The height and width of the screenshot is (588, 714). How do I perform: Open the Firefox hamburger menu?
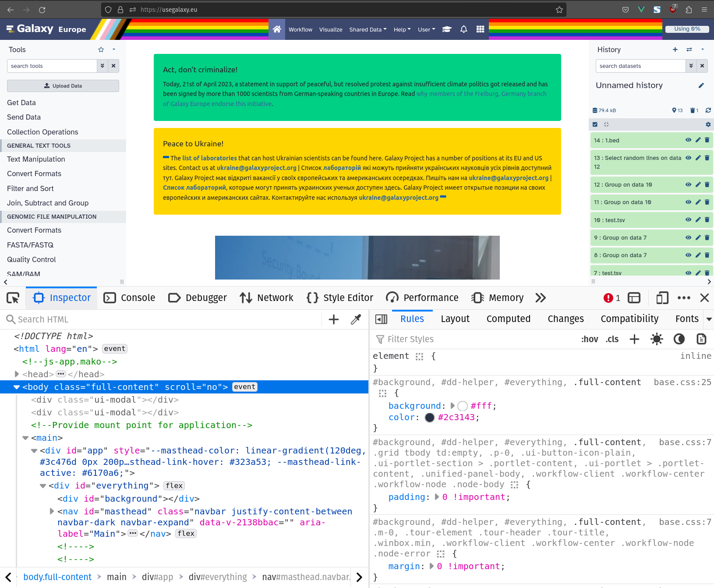(x=704, y=10)
